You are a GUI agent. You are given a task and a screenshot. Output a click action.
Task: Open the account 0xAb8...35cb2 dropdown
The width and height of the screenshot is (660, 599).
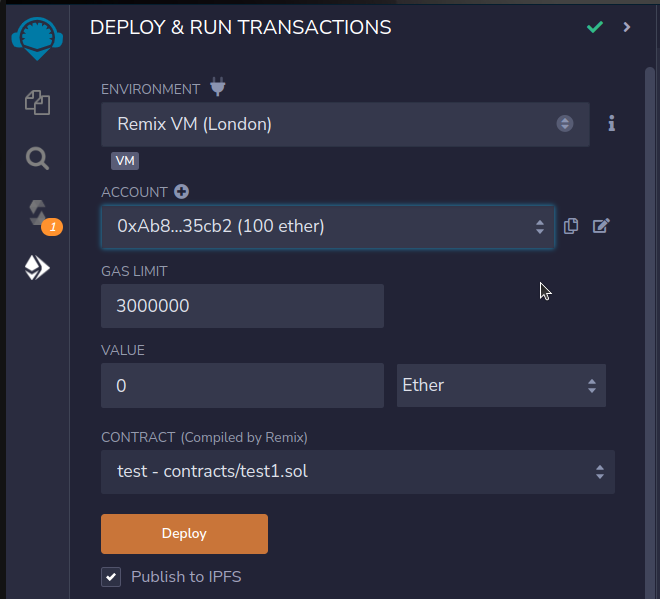click(x=328, y=226)
